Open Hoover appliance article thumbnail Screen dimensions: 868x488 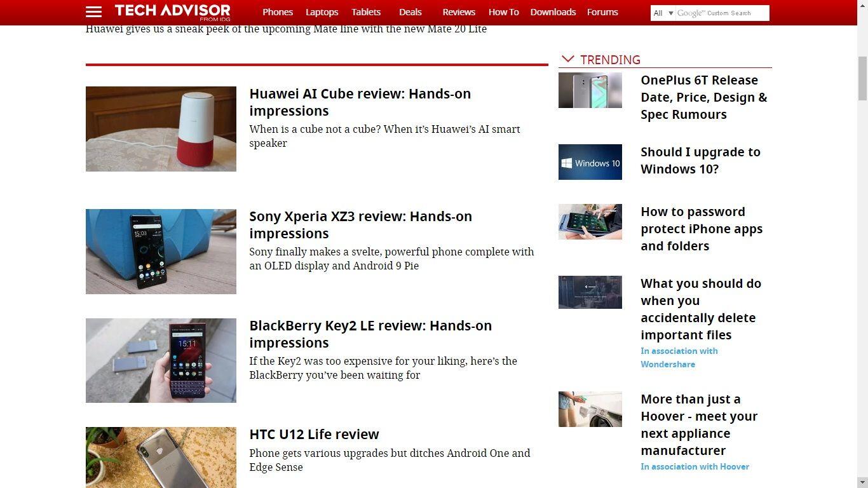tap(590, 409)
